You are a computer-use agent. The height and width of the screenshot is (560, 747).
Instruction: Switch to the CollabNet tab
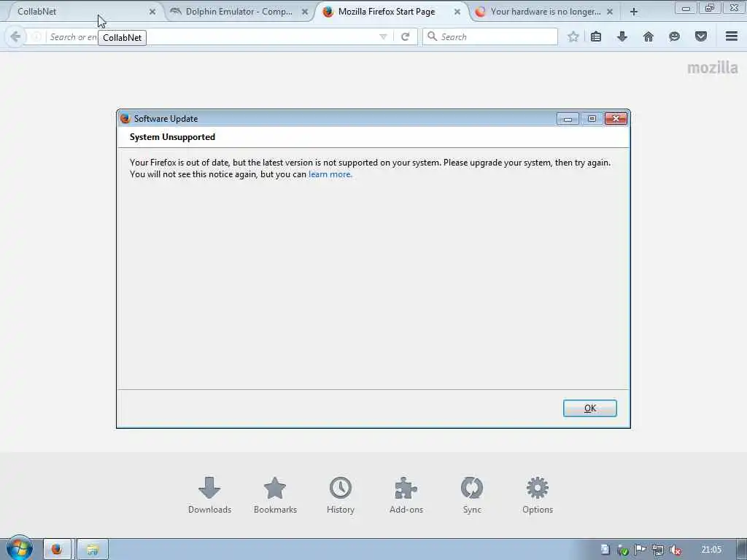click(x=81, y=12)
